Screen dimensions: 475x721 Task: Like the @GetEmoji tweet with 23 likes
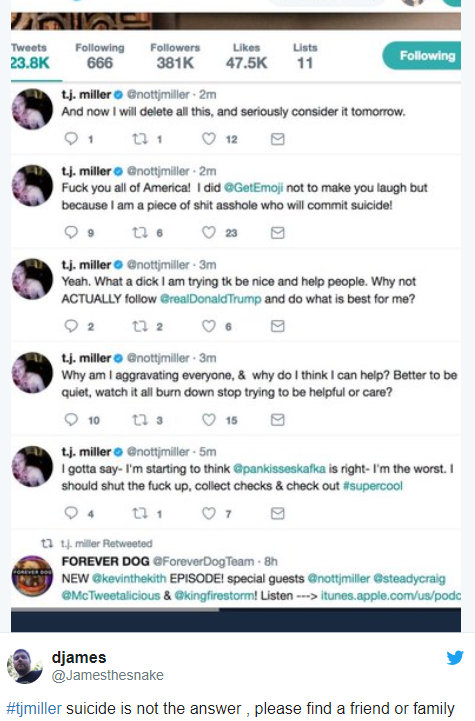coord(209,232)
